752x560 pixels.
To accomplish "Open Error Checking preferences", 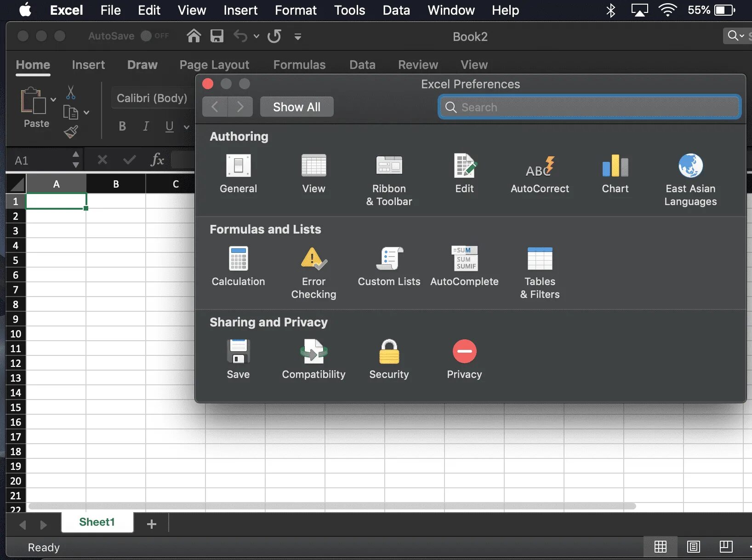I will click(313, 273).
